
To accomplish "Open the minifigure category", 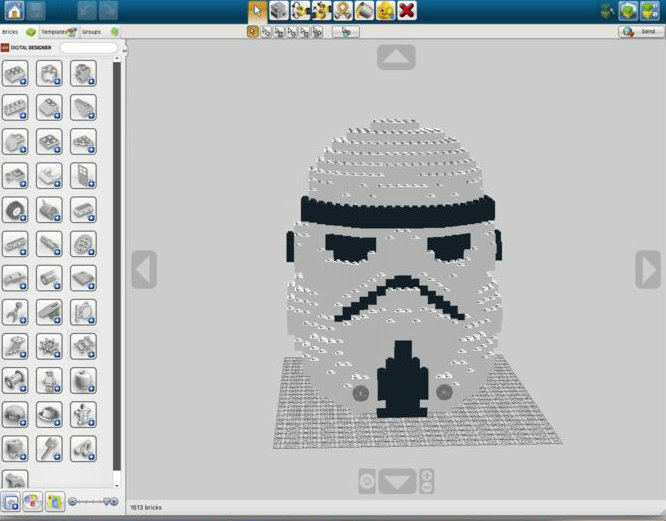I will coord(49,380).
